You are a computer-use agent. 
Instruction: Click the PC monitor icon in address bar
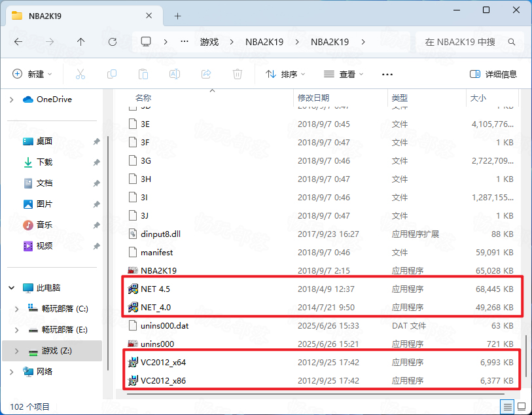click(x=146, y=42)
